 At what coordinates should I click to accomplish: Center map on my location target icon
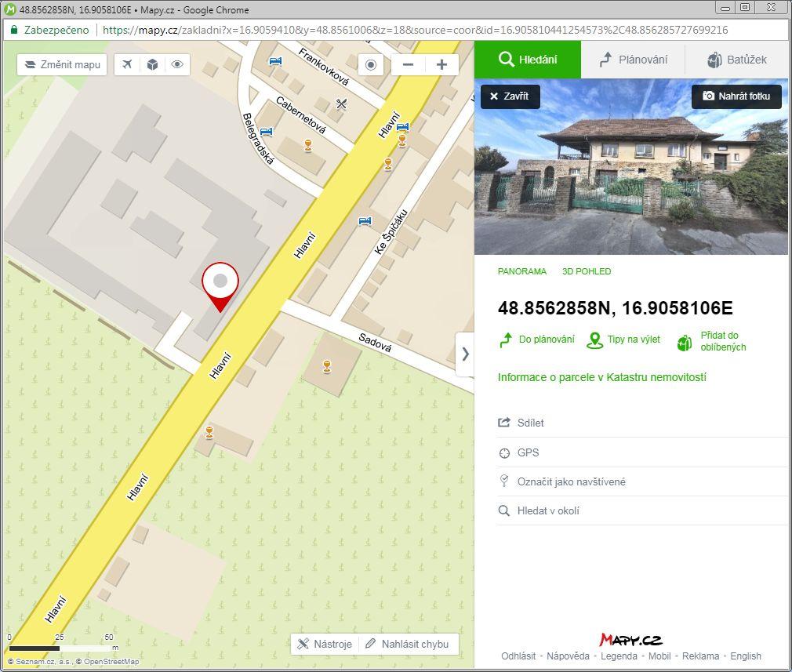coord(371,64)
